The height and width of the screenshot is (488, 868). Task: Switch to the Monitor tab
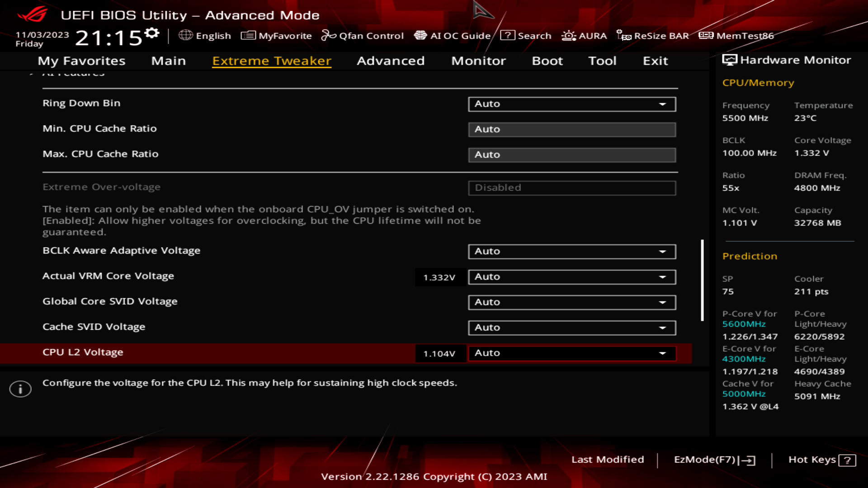pyautogui.click(x=478, y=61)
